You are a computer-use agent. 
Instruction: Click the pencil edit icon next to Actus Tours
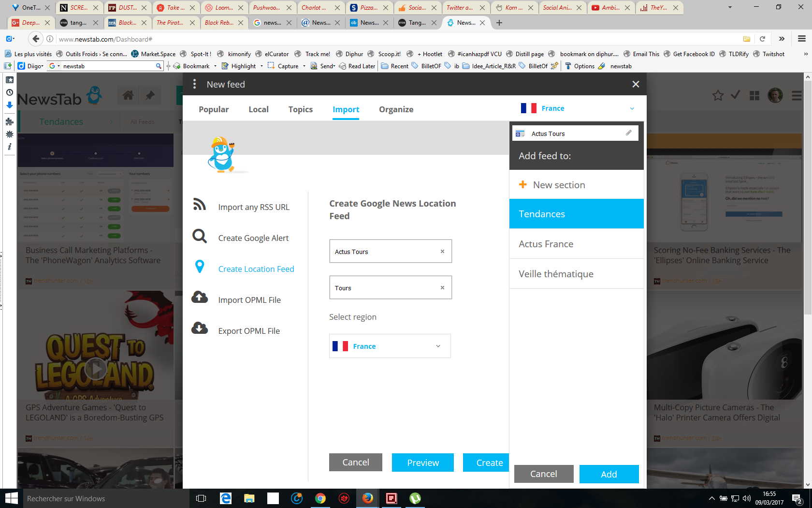(x=628, y=133)
